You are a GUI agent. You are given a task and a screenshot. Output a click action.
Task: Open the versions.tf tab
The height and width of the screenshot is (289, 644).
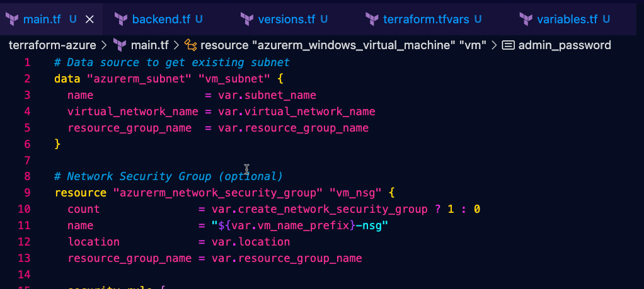292,19
